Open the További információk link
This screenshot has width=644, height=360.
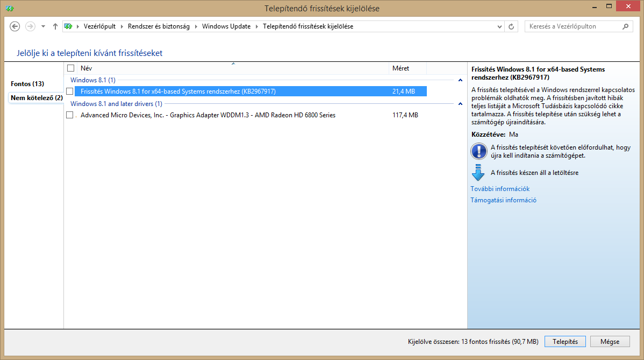pyautogui.click(x=500, y=189)
